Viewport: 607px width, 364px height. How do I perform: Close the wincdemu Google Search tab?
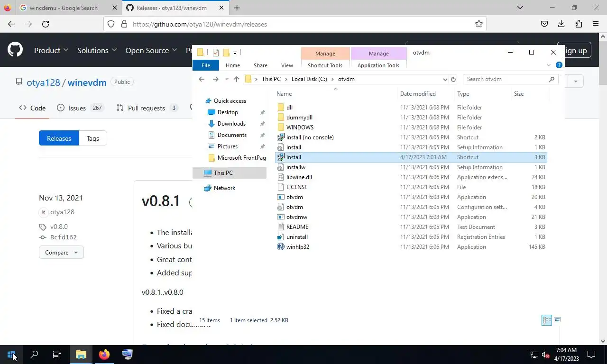(114, 8)
